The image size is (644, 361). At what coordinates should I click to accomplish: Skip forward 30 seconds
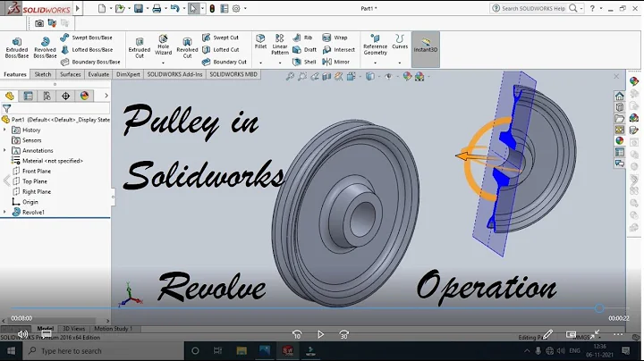pos(343,335)
